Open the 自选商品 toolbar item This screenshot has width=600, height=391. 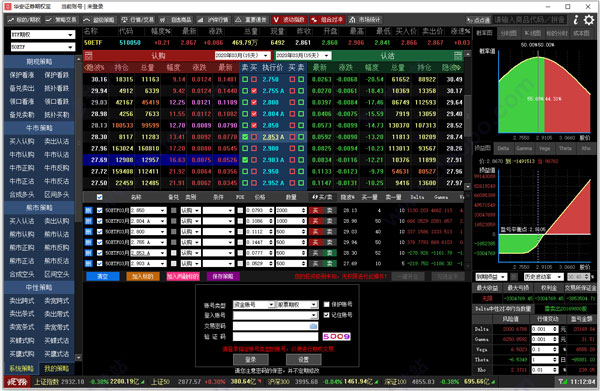[176, 20]
